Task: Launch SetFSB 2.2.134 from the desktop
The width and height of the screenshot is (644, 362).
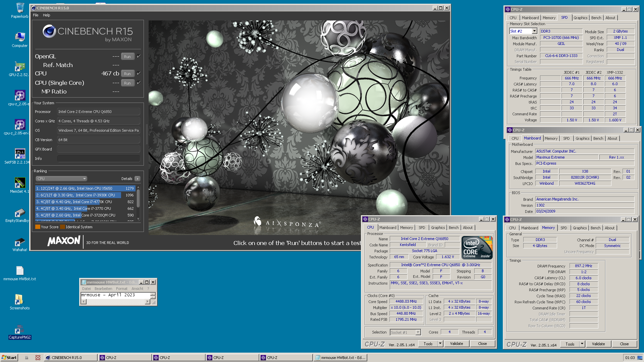Action: click(x=19, y=156)
